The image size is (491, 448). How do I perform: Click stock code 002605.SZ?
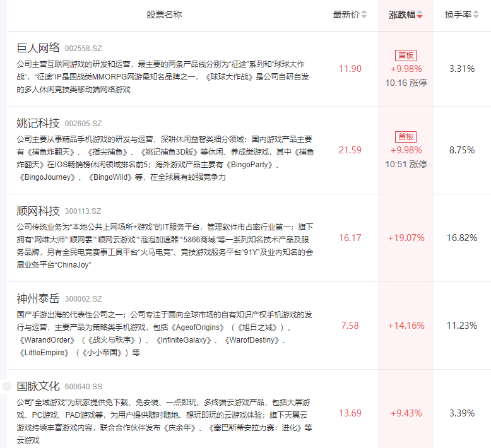(83, 124)
